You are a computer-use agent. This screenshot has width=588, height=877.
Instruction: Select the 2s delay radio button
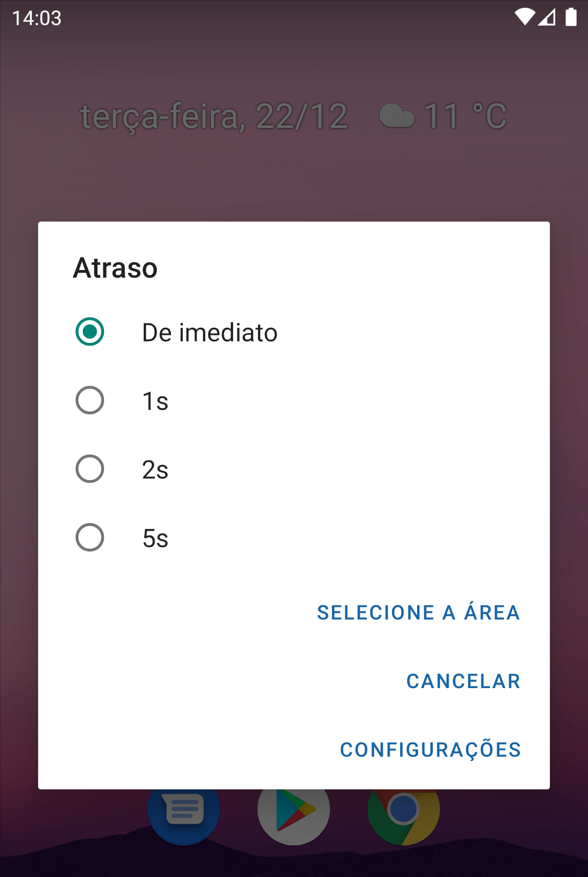coord(90,469)
